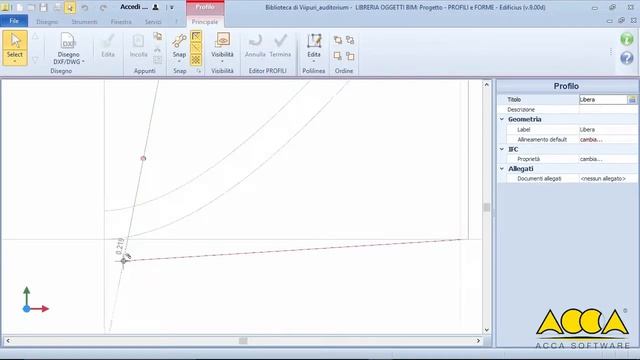The height and width of the screenshot is (360, 640).
Task: Click the redo arrow in quick access toolbar
Action: (103, 7)
